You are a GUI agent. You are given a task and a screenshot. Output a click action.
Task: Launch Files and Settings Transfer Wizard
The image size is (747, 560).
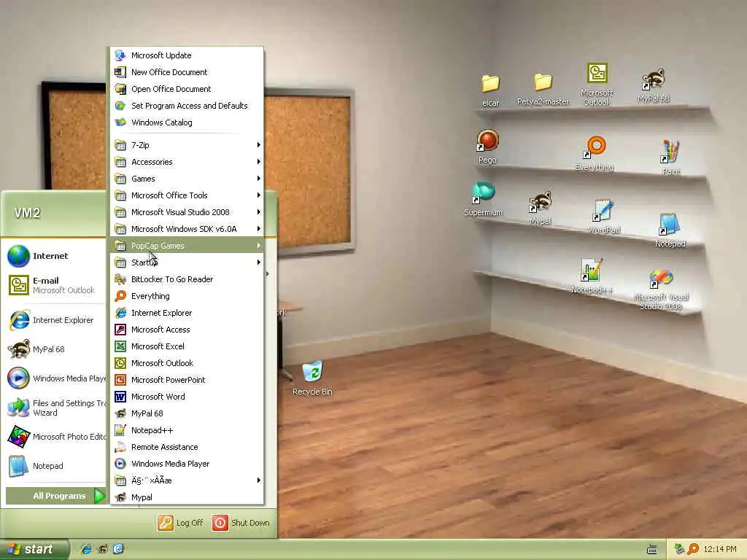click(x=56, y=408)
